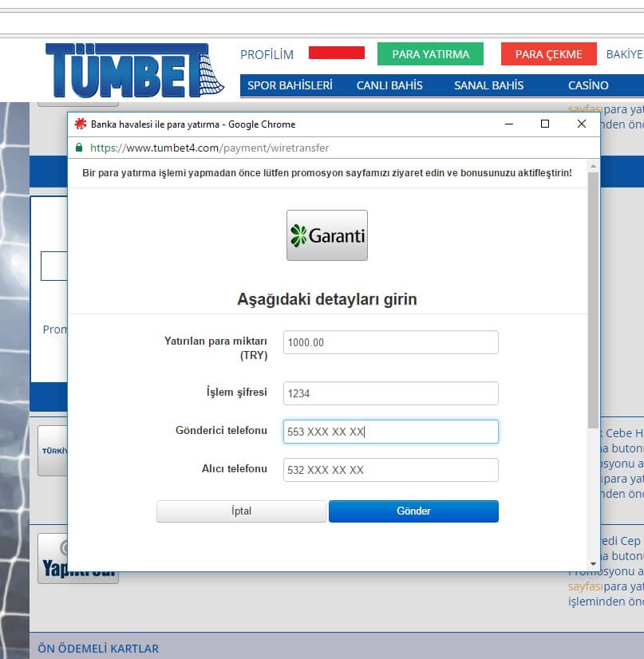Click the HTTPS padlock in the address bar
This screenshot has width=644, height=659.
click(x=79, y=148)
